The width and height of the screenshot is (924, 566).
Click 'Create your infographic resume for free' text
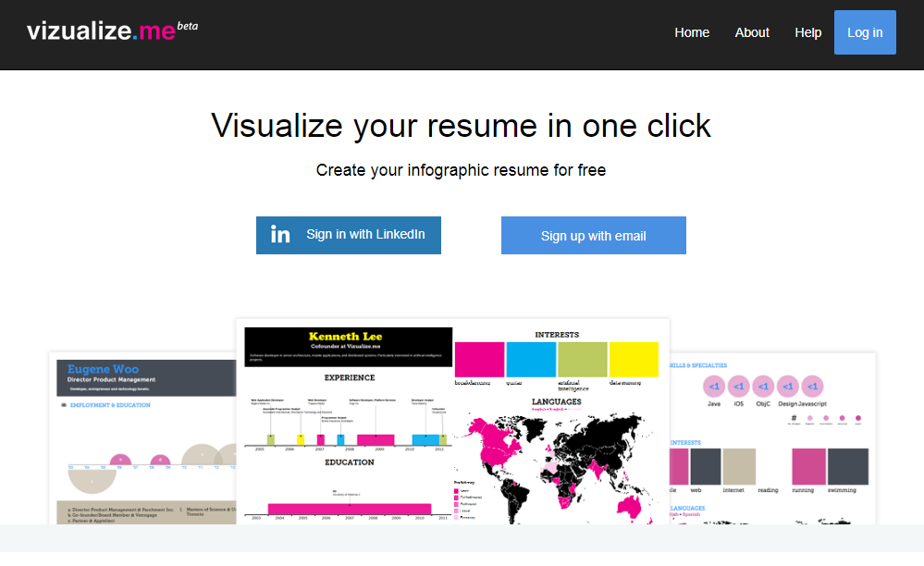pyautogui.click(x=461, y=170)
